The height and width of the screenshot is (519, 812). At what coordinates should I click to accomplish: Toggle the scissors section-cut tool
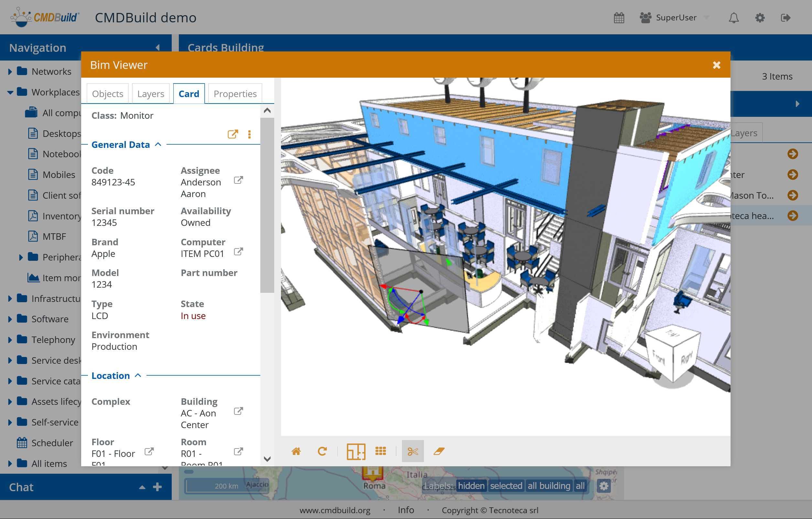(412, 451)
